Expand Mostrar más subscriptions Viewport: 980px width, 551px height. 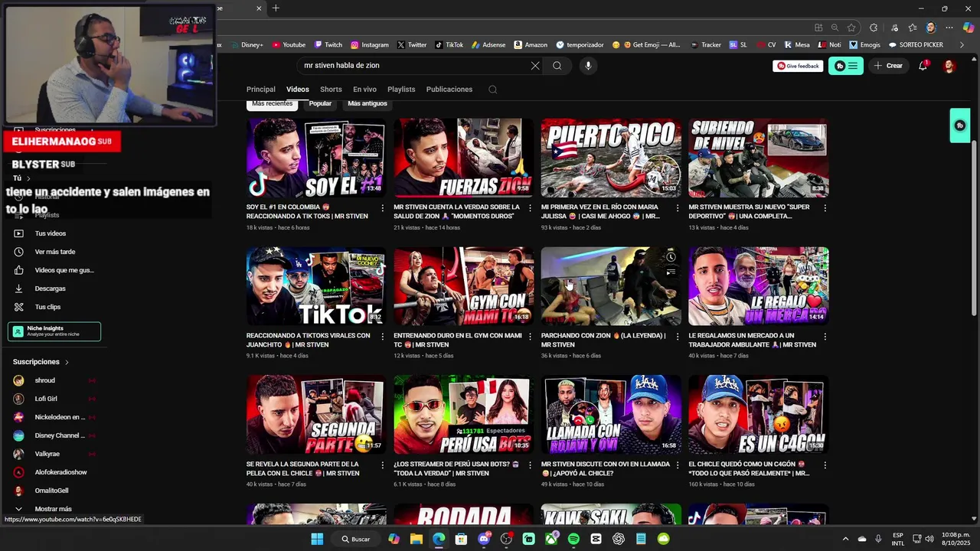point(54,509)
